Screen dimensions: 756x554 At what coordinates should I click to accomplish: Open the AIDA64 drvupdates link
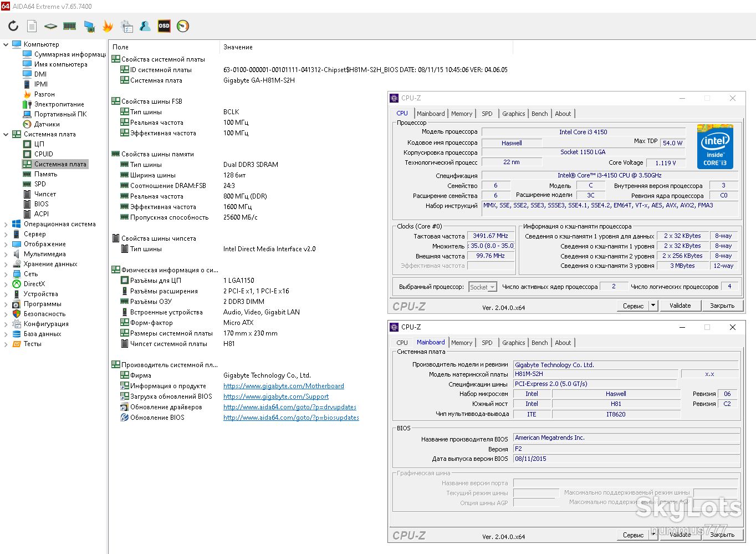coord(290,407)
